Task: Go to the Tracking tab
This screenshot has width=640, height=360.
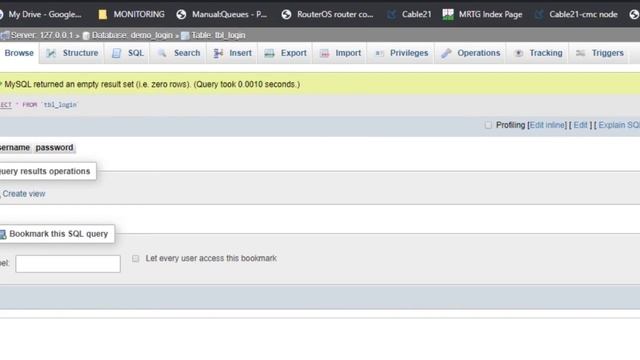Action: pos(538,53)
